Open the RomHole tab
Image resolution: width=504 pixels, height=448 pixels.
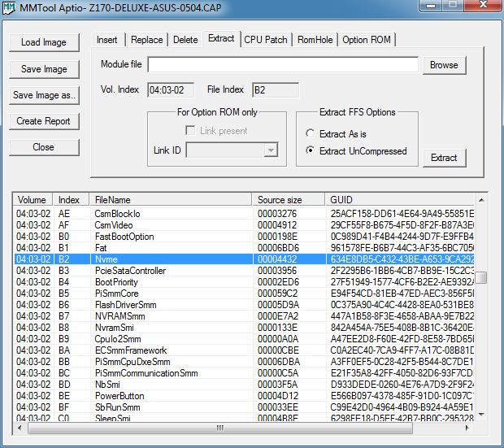pyautogui.click(x=315, y=40)
